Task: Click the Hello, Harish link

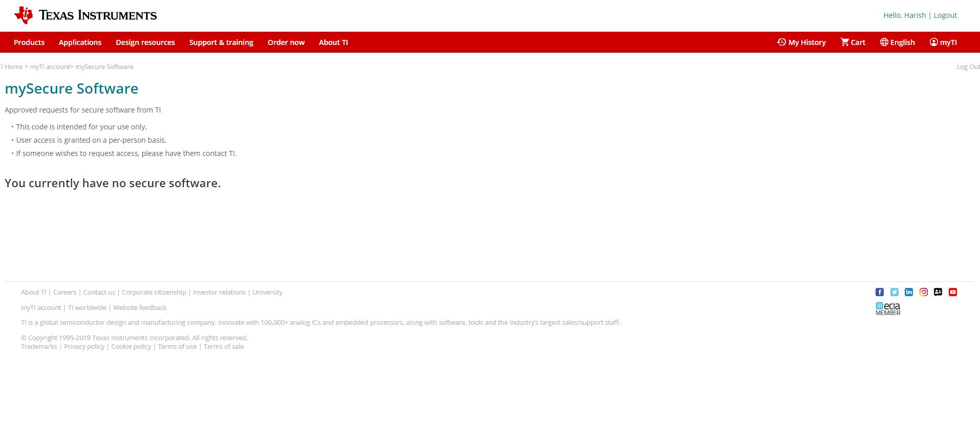Action: click(x=905, y=15)
